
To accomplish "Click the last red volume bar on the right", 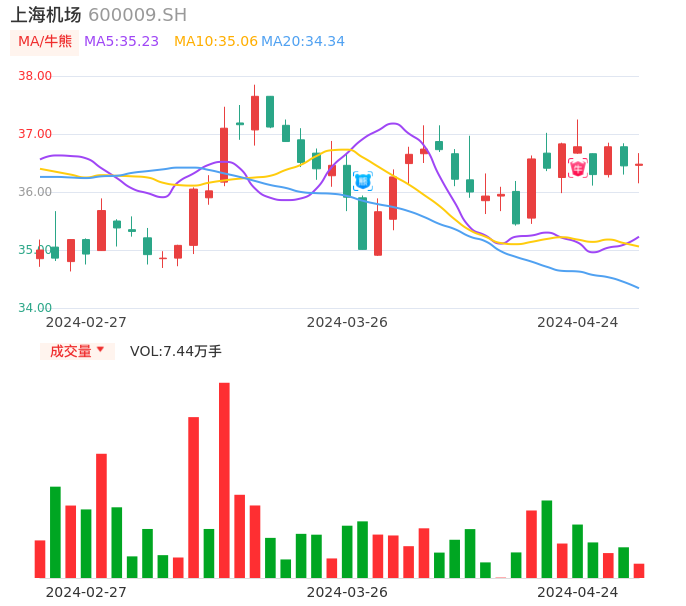I will (x=639, y=571).
